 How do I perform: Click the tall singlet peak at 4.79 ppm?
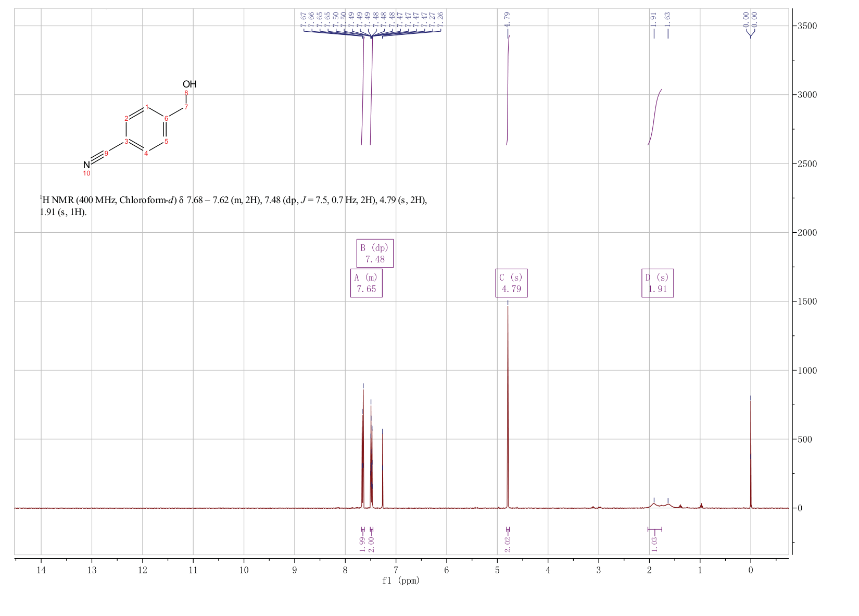click(x=508, y=406)
